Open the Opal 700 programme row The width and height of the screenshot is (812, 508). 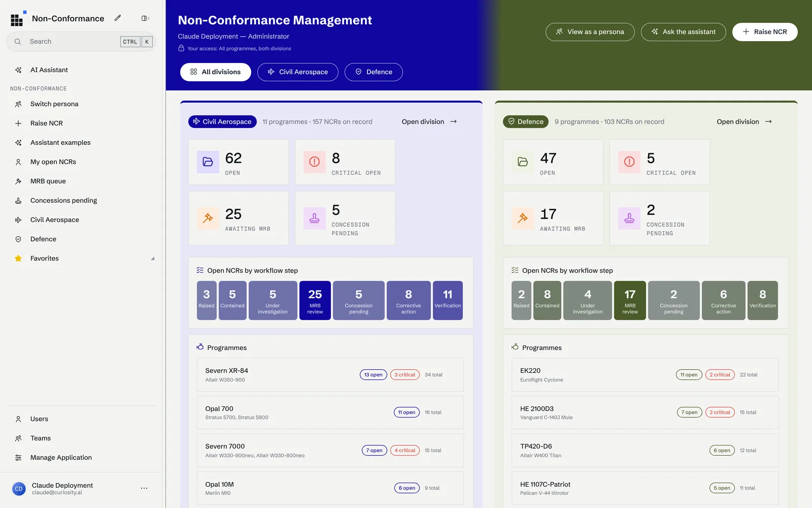tap(330, 412)
